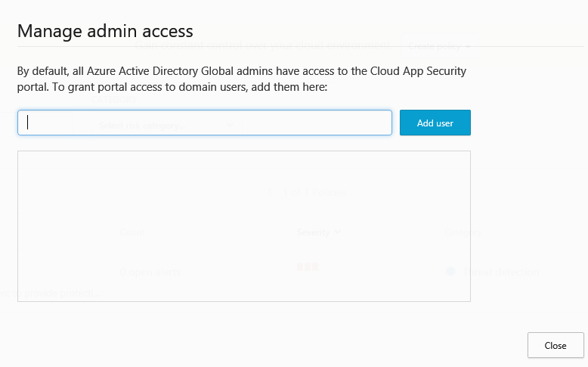The height and width of the screenshot is (367, 588).
Task: Click the dimmed Category column header
Action: click(462, 232)
